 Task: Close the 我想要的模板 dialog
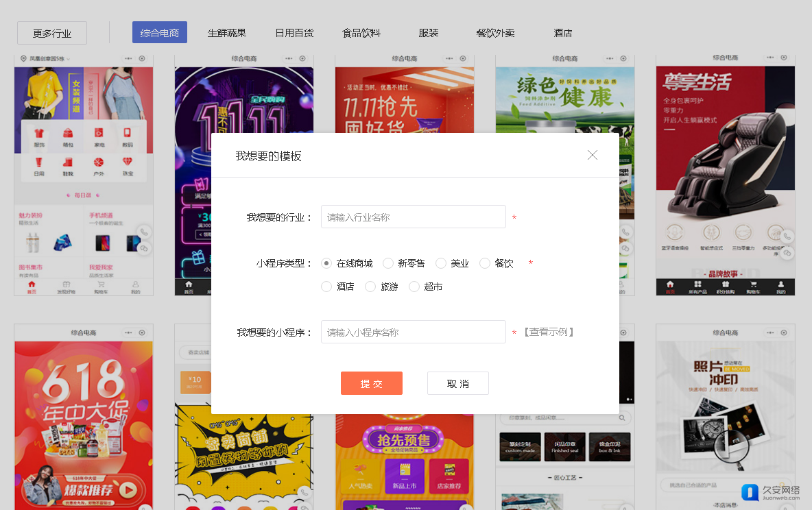[593, 156]
